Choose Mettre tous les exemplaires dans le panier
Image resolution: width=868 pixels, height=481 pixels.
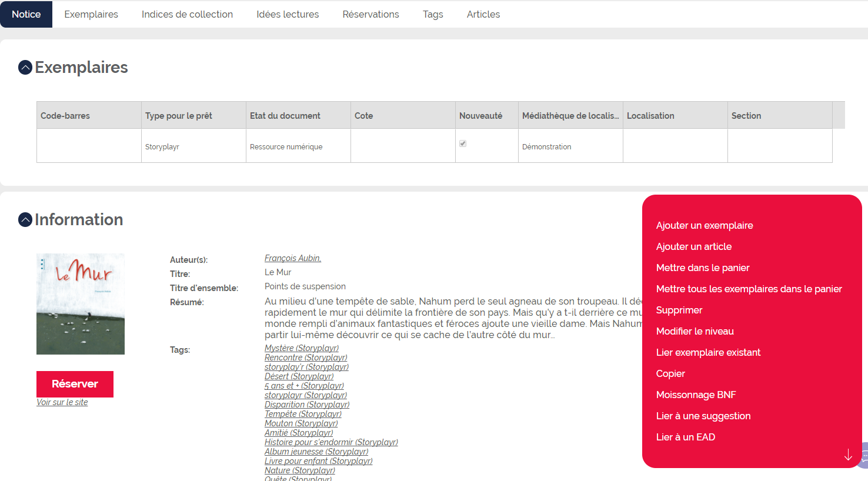pyautogui.click(x=749, y=289)
